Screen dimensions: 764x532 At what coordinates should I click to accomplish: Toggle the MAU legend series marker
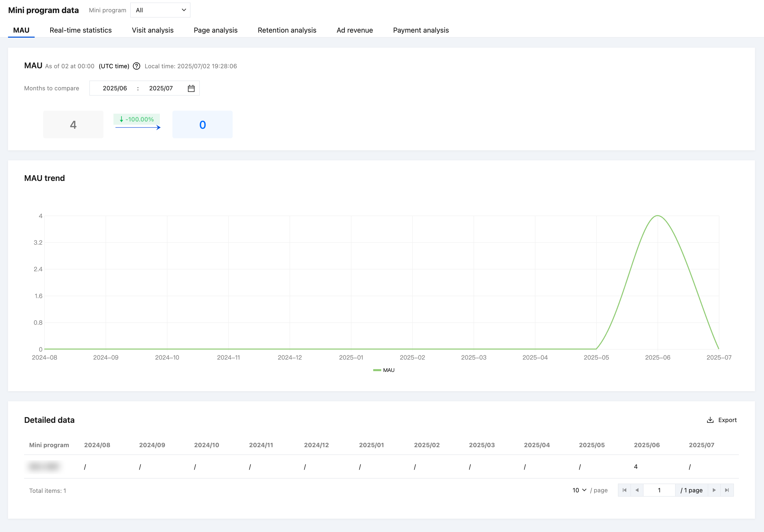(x=377, y=370)
